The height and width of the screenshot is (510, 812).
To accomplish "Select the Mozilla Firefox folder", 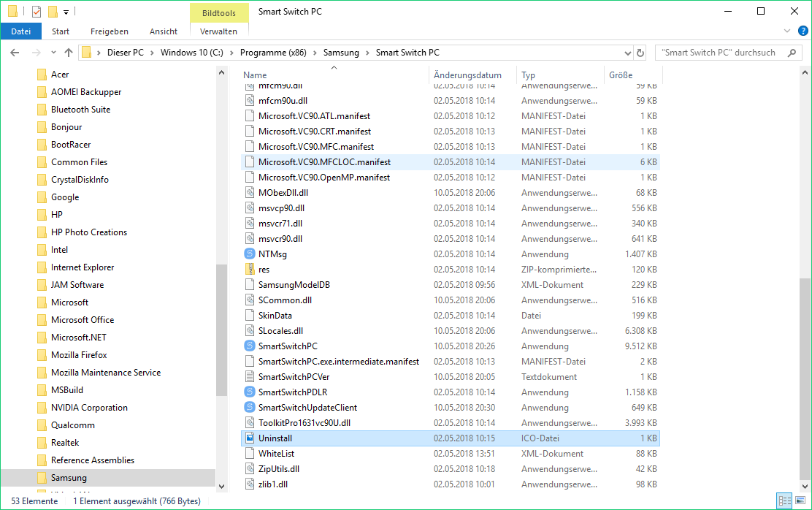I will 79,354.
